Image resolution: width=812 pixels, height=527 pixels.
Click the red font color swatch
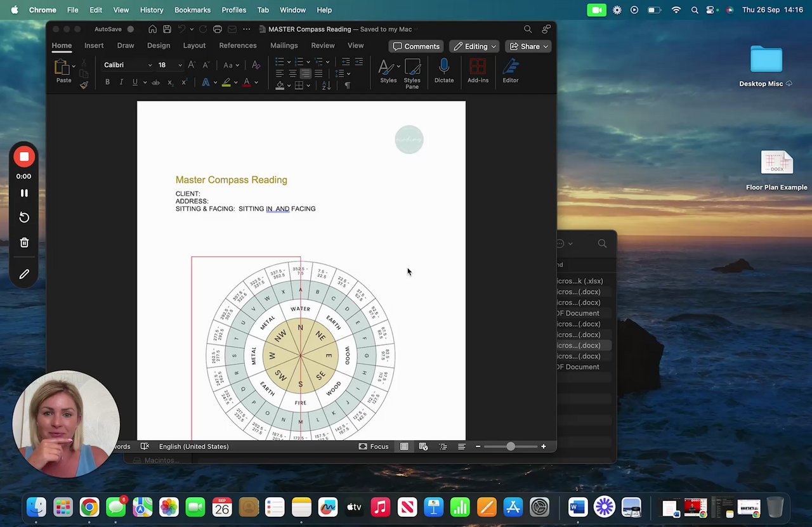(x=247, y=82)
